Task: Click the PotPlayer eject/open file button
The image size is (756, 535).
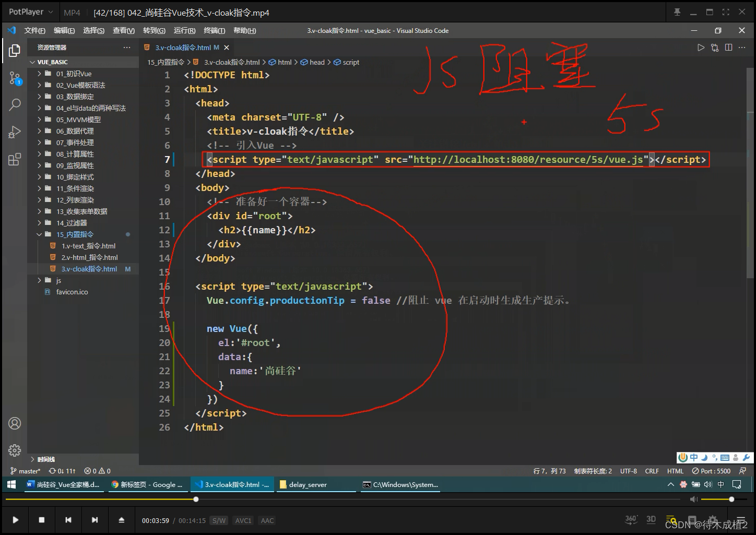Action: pyautogui.click(x=121, y=520)
